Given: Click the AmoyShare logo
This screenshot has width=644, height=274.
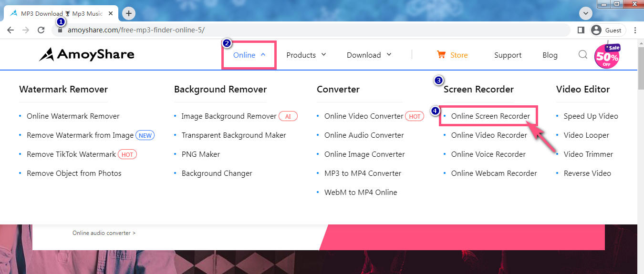Looking at the screenshot, I should click(x=87, y=54).
